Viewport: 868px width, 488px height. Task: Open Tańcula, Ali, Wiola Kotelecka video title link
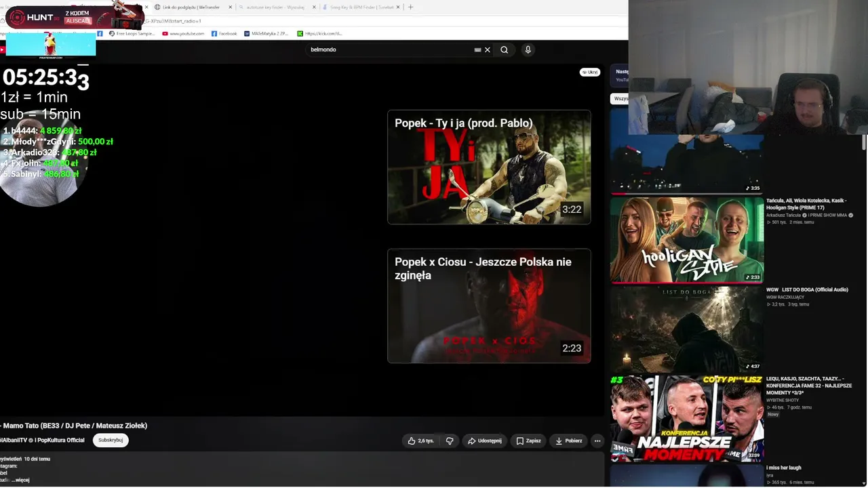pos(807,204)
